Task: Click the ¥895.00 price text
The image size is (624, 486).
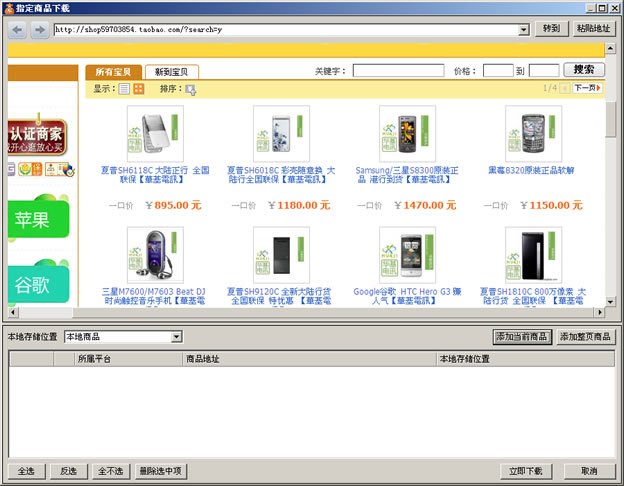Action: pyautogui.click(x=174, y=205)
